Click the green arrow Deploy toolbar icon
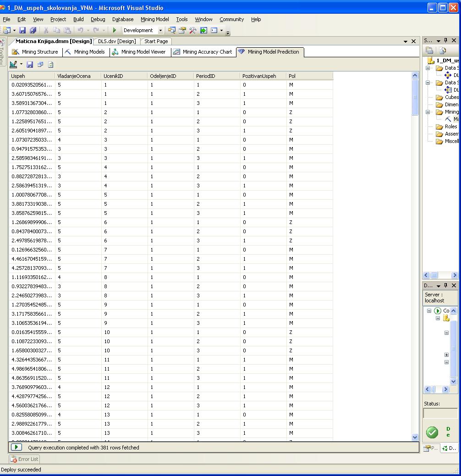The width and height of the screenshot is (461, 476). (x=203, y=30)
